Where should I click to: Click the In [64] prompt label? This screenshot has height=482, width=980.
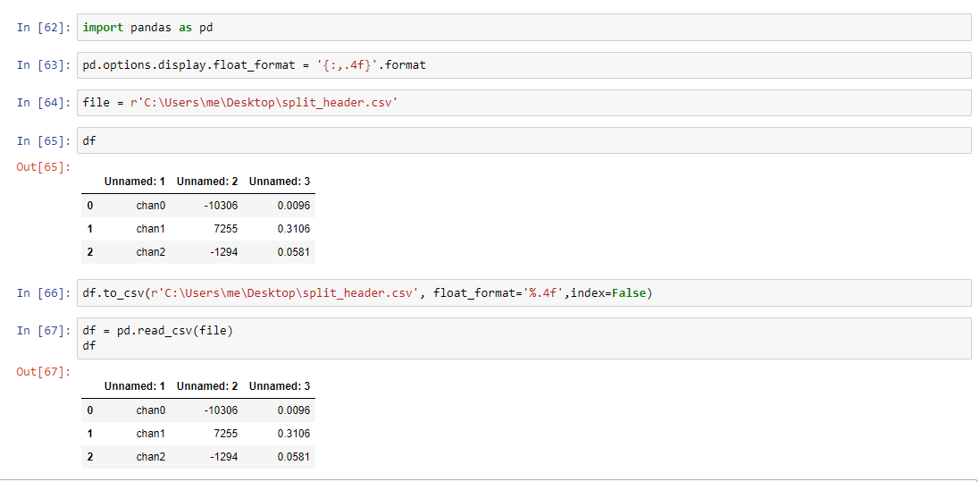(x=44, y=102)
